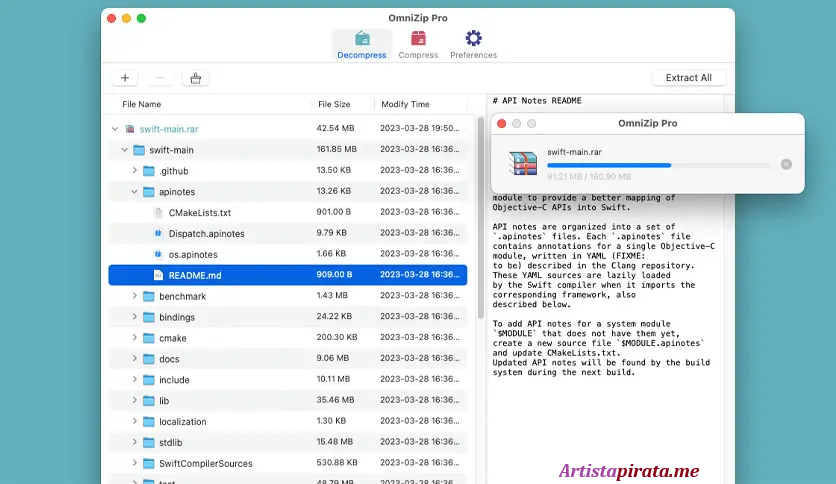Image resolution: width=836 pixels, height=484 pixels.
Task: Expand the localization folder
Action: (x=134, y=421)
